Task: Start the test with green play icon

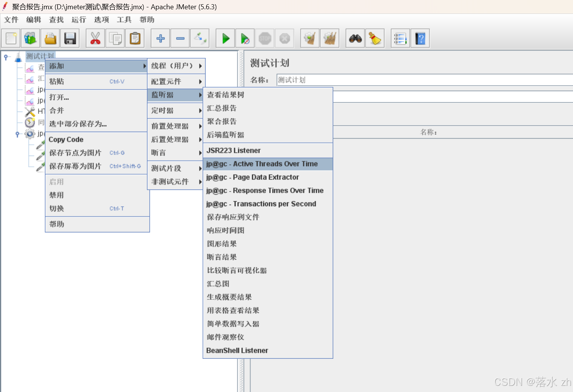Action: [x=225, y=38]
